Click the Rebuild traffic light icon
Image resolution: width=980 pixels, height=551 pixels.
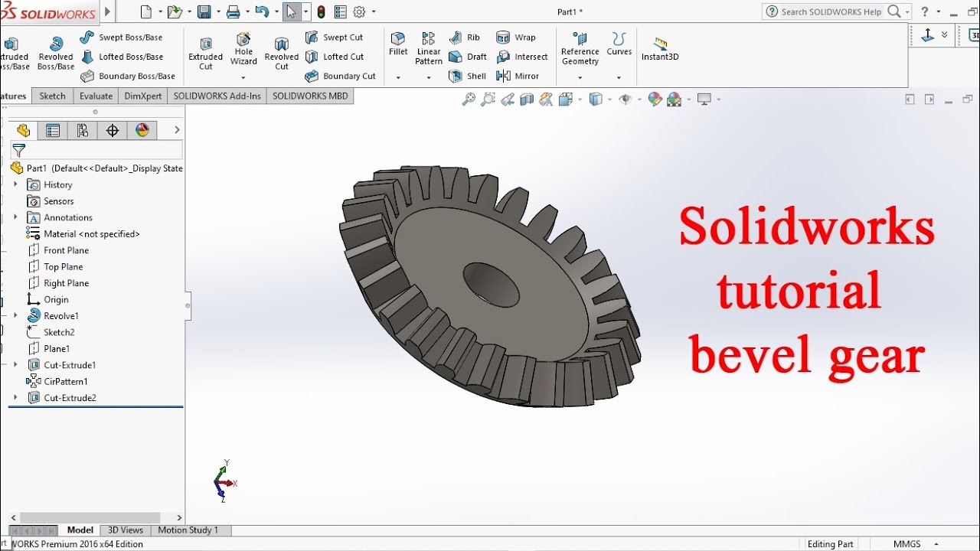[x=321, y=12]
